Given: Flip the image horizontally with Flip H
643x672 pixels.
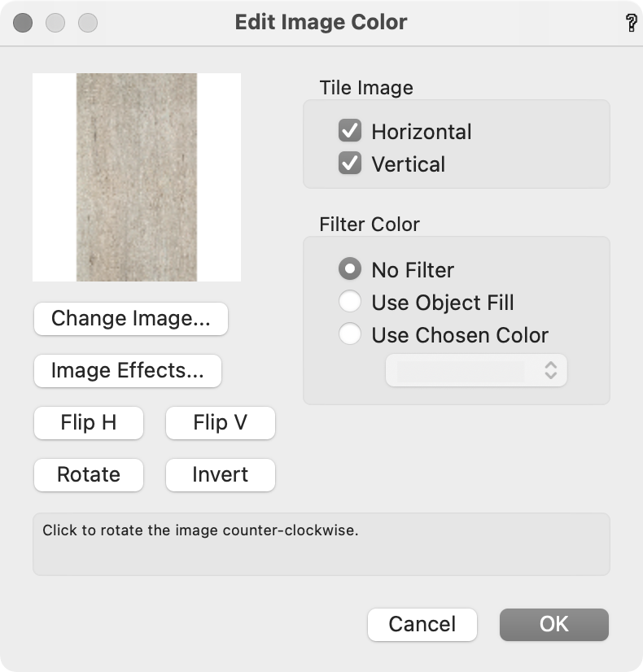Looking at the screenshot, I should (89, 423).
